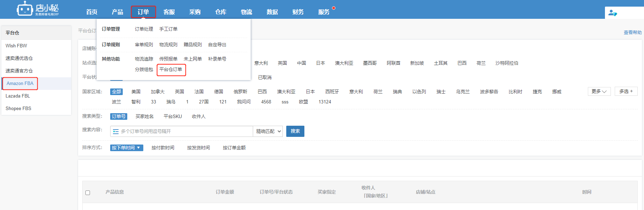Open 物流规则 menu entry

pyautogui.click(x=168, y=45)
